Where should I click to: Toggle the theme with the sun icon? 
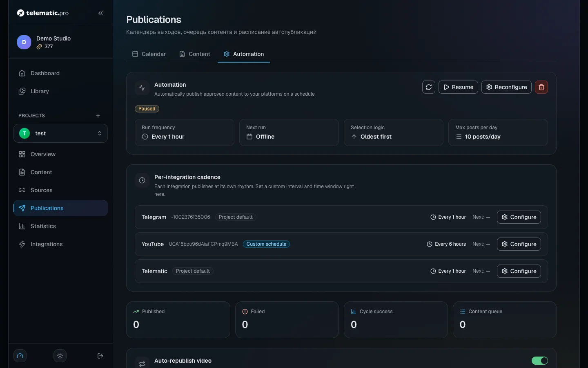(x=60, y=356)
